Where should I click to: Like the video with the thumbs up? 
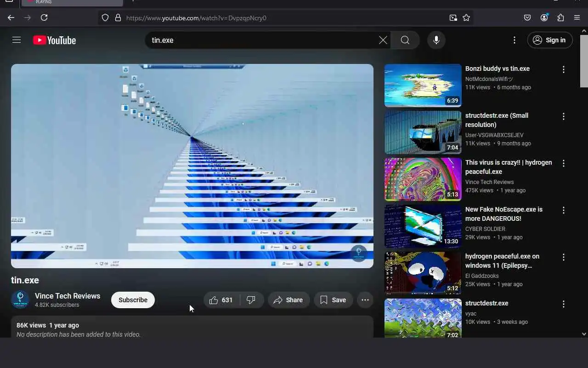221,300
